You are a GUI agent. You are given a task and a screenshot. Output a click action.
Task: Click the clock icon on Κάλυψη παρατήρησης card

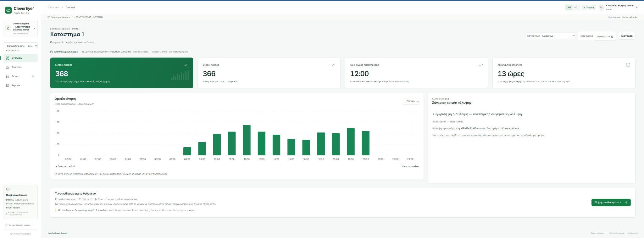tap(628, 65)
